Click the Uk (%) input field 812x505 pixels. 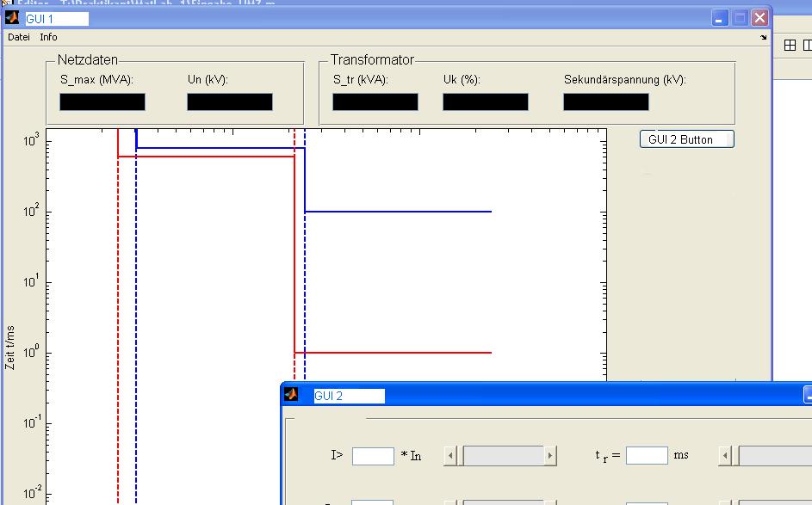486,102
